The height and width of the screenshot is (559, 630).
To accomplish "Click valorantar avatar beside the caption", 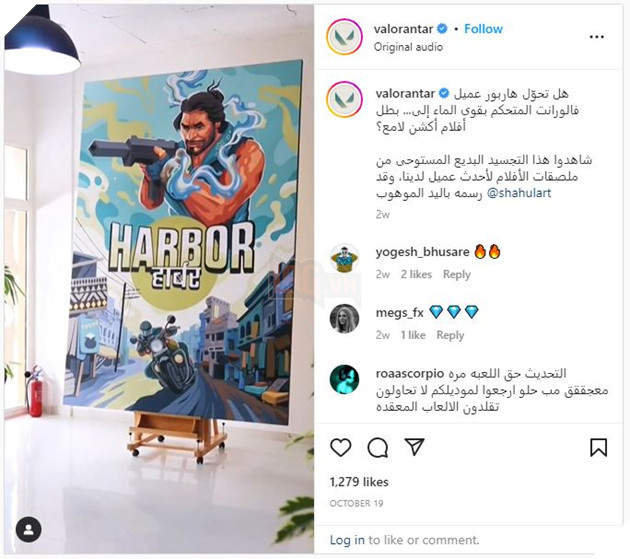I will tap(344, 99).
